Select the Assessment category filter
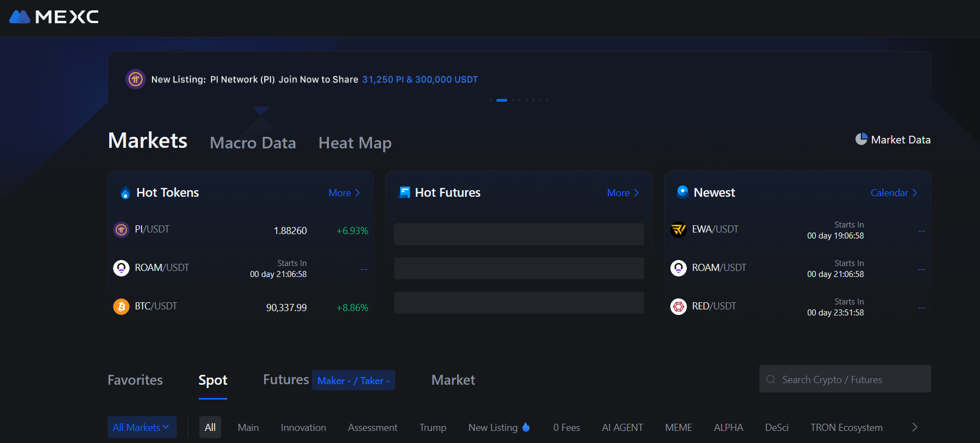The image size is (980, 443). click(373, 427)
